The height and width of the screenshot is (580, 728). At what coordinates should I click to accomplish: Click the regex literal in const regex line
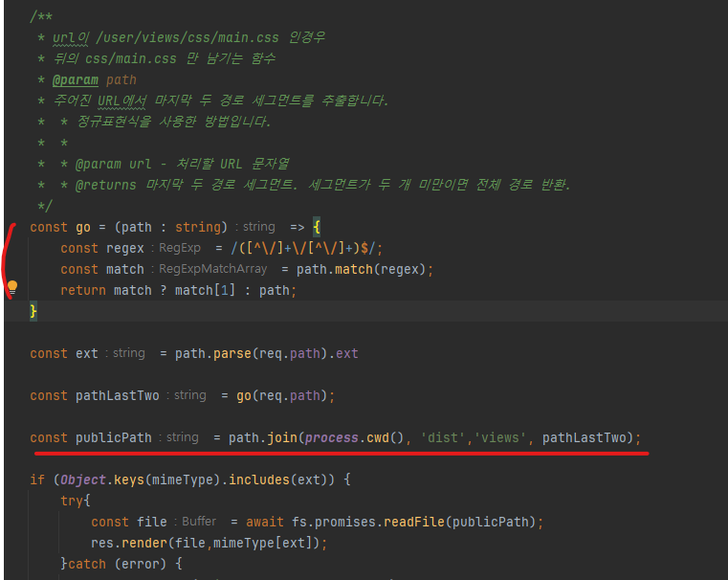click(x=302, y=249)
